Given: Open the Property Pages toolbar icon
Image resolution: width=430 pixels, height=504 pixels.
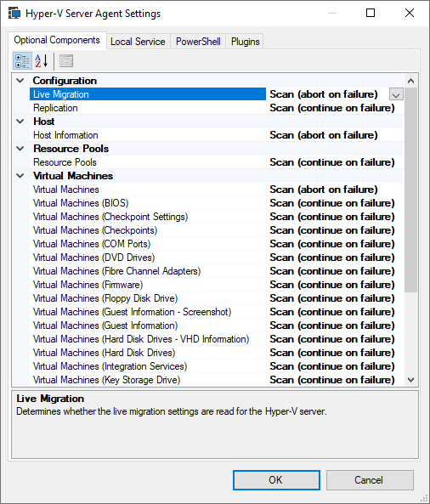Looking at the screenshot, I should tap(66, 60).
